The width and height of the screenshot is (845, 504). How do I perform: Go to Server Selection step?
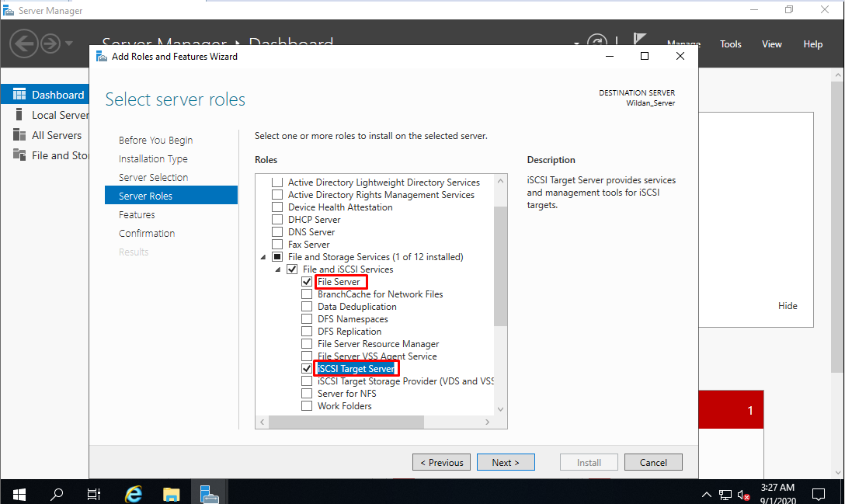point(154,177)
